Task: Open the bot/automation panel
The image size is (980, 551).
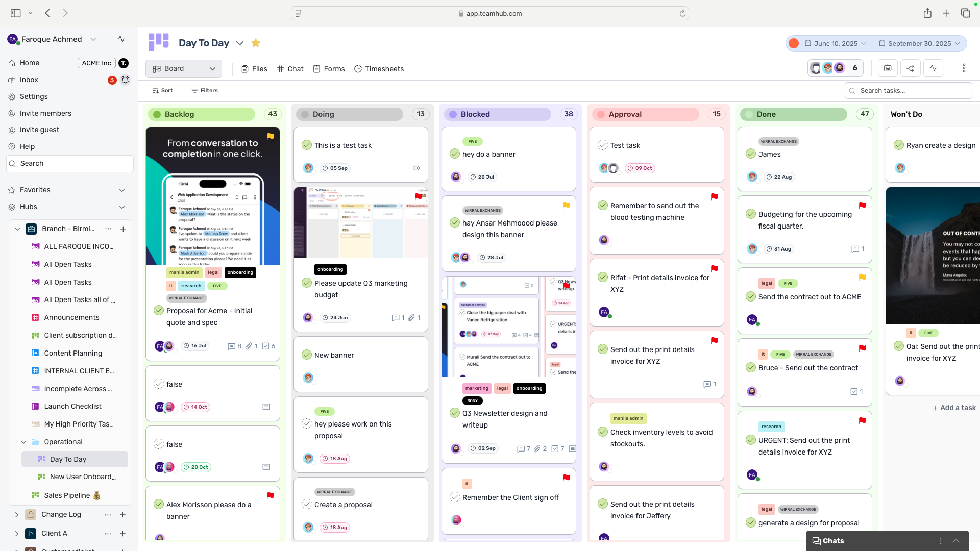Action: click(888, 68)
